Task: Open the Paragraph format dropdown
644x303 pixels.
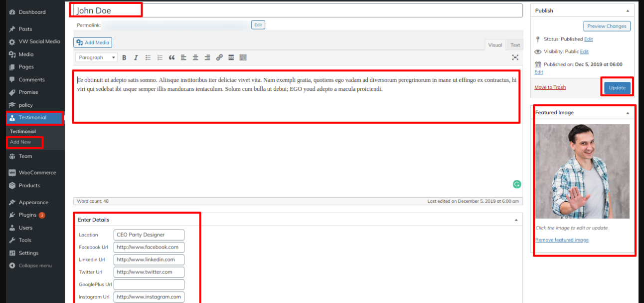Action: [97, 58]
